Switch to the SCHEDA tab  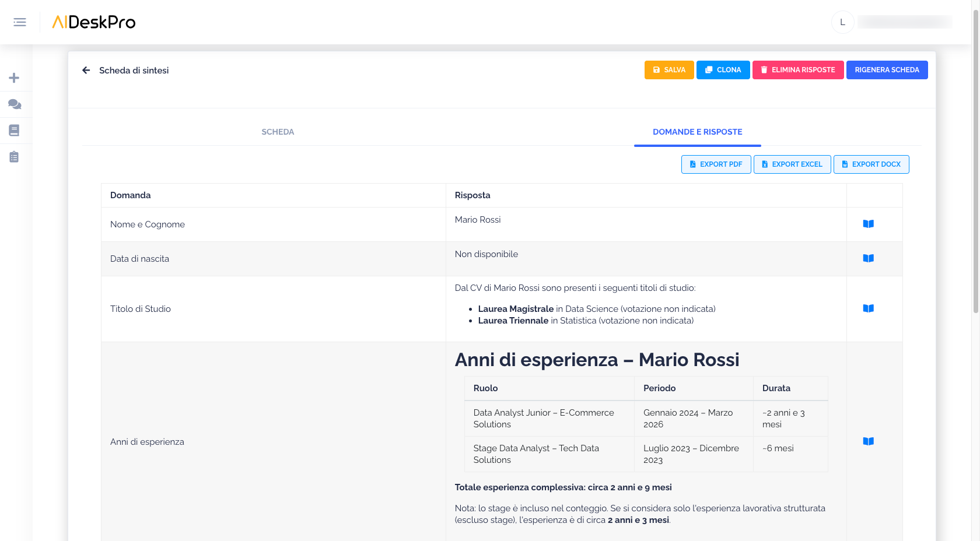[278, 132]
